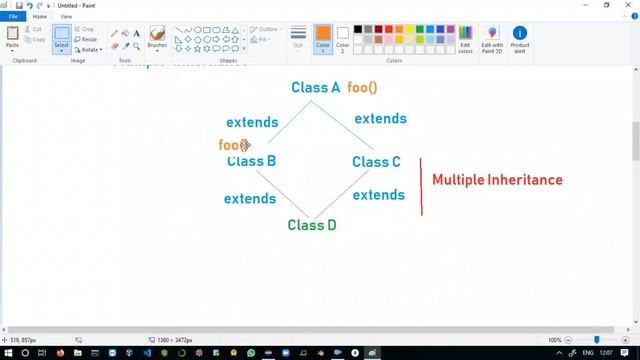The width and height of the screenshot is (640, 360).
Task: Choose the Right arrow shape
Action: pos(216,40)
